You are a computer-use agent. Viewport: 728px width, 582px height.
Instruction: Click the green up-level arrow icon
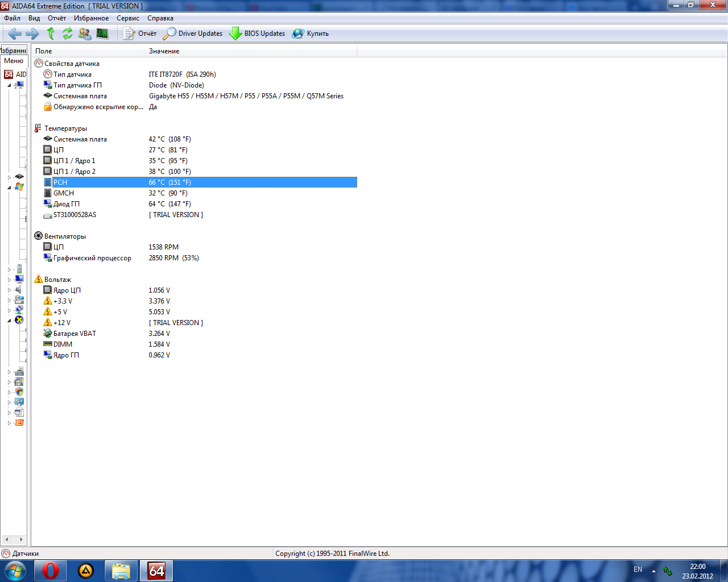(x=51, y=34)
